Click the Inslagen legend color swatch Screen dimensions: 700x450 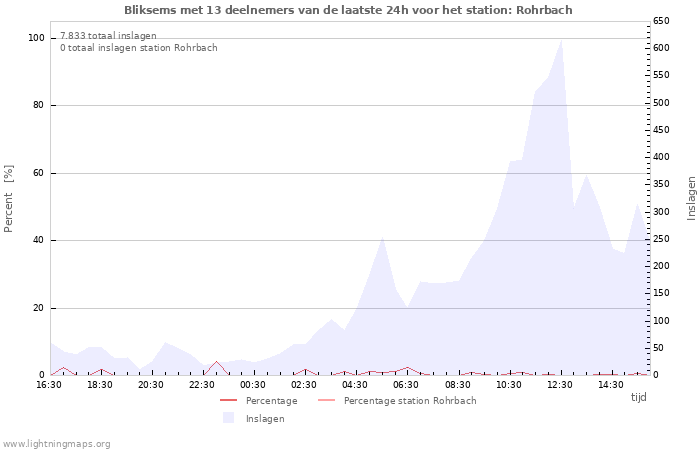(x=228, y=418)
